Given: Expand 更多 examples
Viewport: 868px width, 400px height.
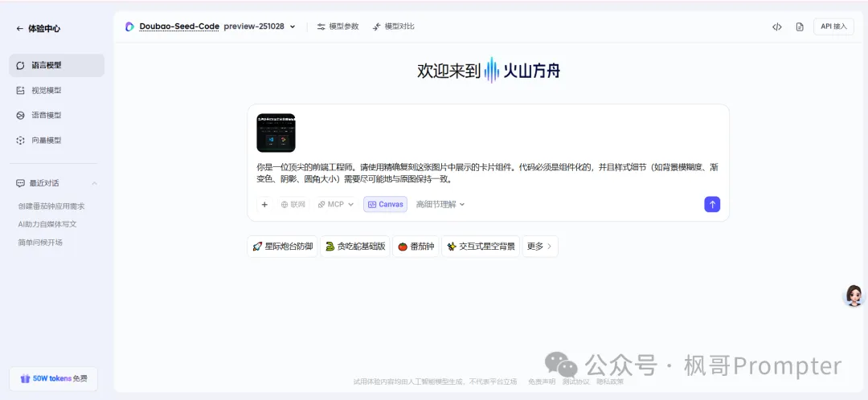Looking at the screenshot, I should 540,247.
